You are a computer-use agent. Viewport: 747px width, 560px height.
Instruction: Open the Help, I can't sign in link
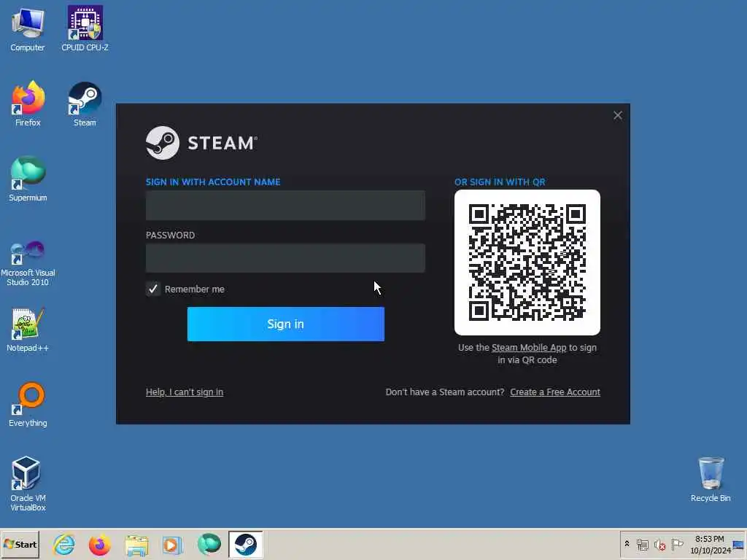(x=185, y=392)
